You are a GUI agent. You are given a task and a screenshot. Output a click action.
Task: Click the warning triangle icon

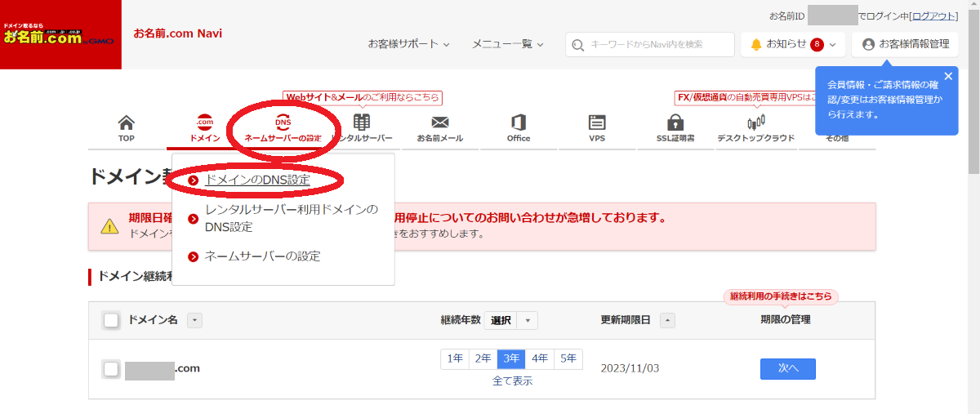109,226
